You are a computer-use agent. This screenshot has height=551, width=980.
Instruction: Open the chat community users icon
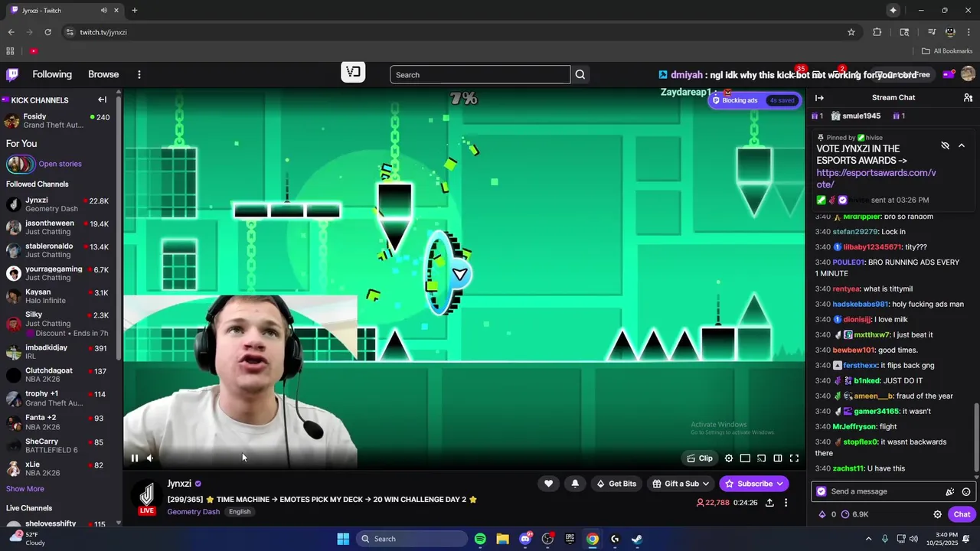(x=968, y=98)
